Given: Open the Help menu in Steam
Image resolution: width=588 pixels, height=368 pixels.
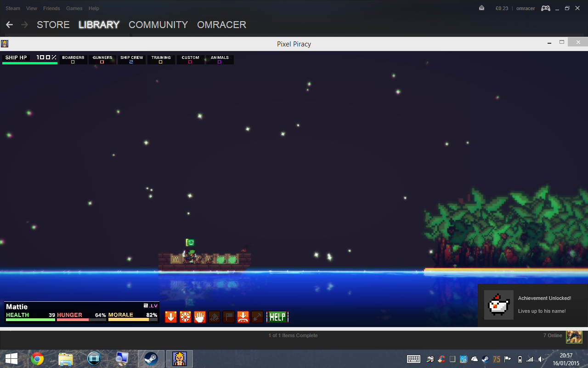Looking at the screenshot, I should tap(94, 8).
